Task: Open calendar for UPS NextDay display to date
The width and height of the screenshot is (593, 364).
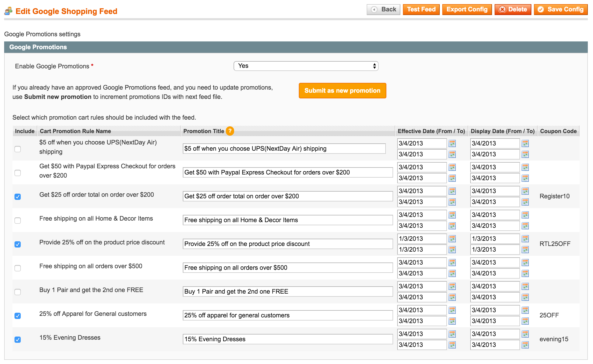Action: coord(525,154)
